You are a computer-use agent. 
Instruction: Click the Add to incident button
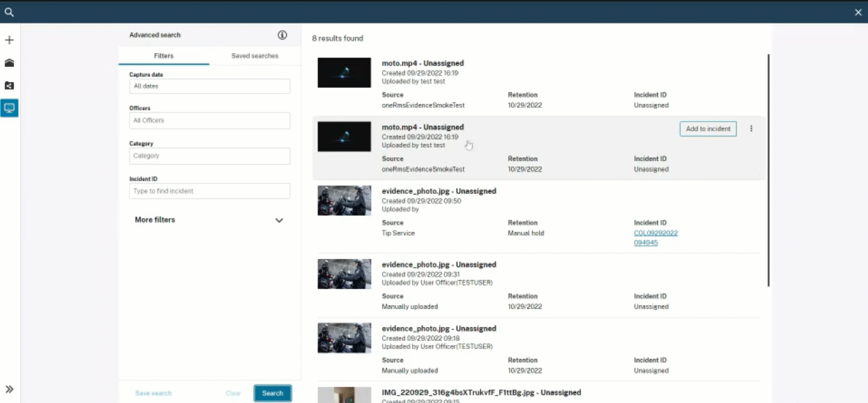[708, 129]
